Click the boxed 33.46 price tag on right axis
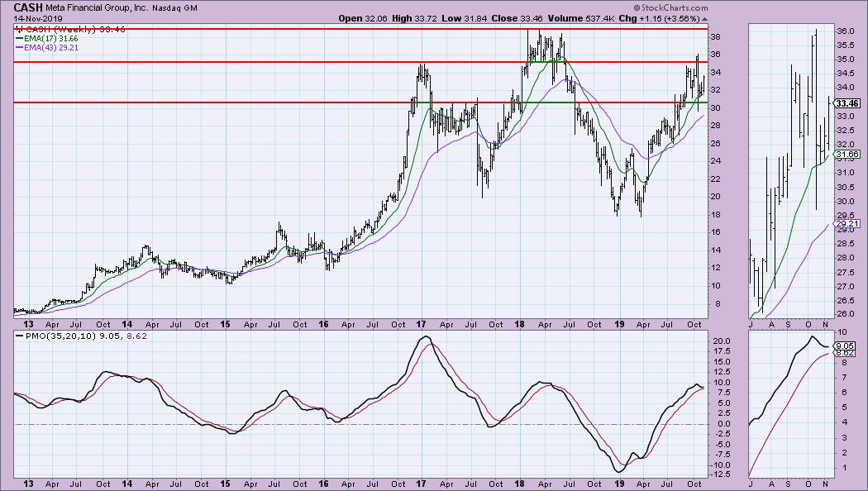Viewport: 868px width, 491px height. pos(847,103)
